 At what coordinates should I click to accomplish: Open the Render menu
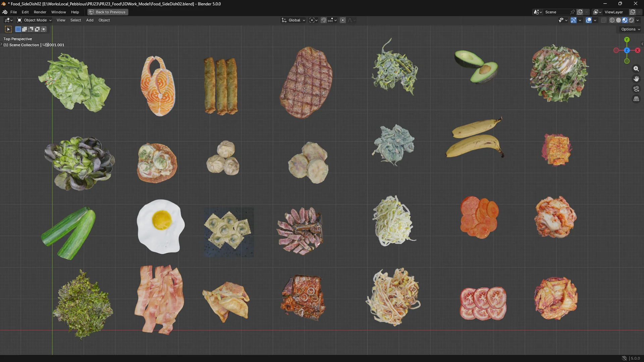[40, 12]
